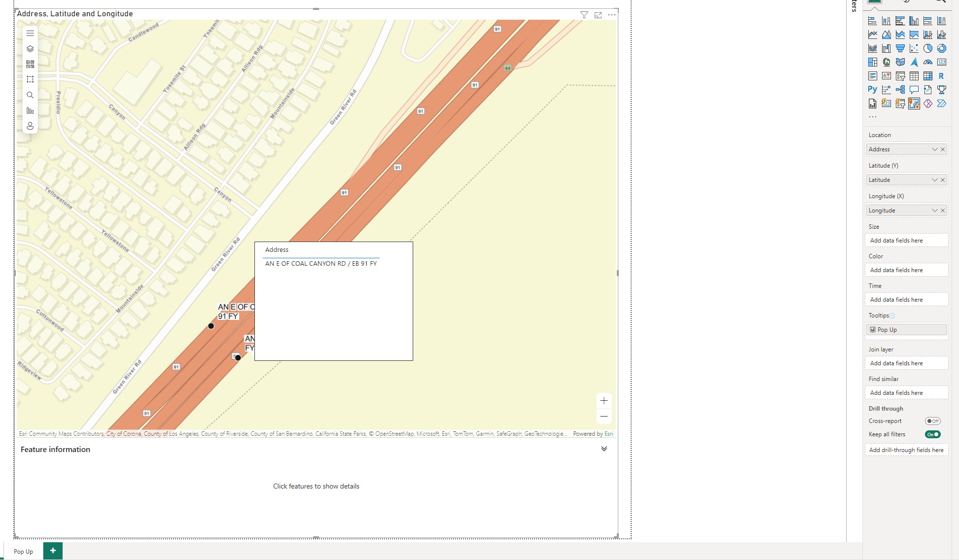This screenshot has width=959, height=560.
Task: Collapse the Feature information panel
Action: click(x=604, y=449)
